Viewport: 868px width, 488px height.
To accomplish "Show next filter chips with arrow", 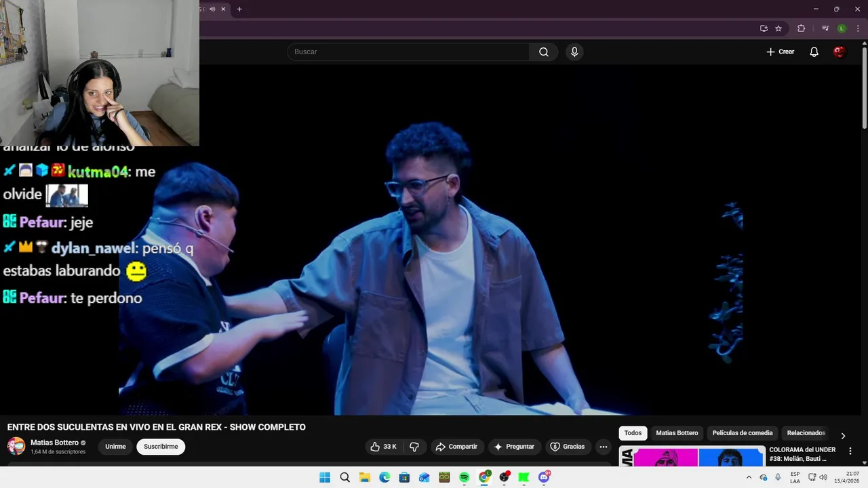I will [843, 436].
